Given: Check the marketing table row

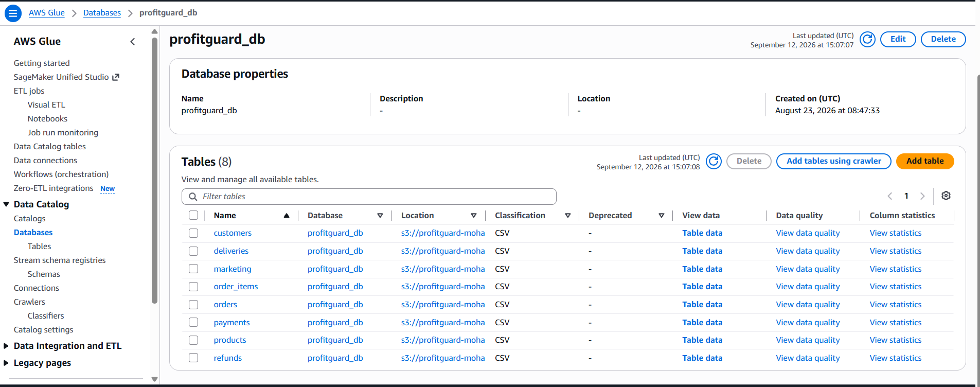Looking at the screenshot, I should [193, 269].
